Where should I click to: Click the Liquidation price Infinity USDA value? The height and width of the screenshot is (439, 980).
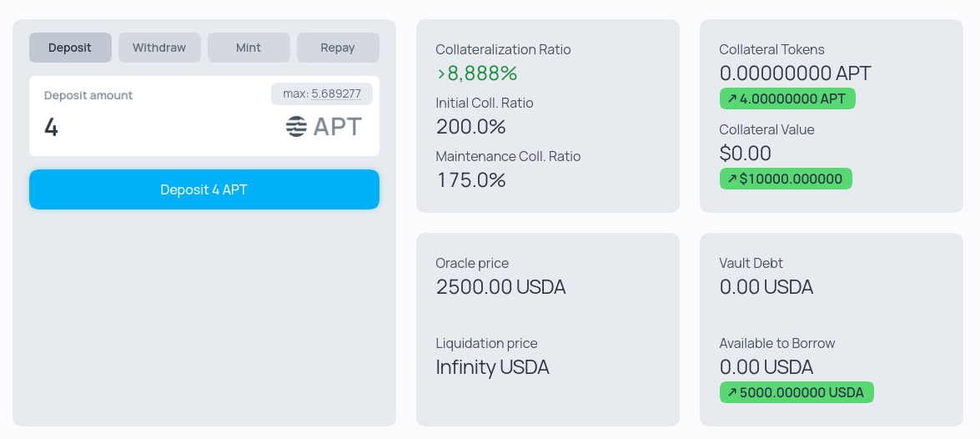pos(492,367)
